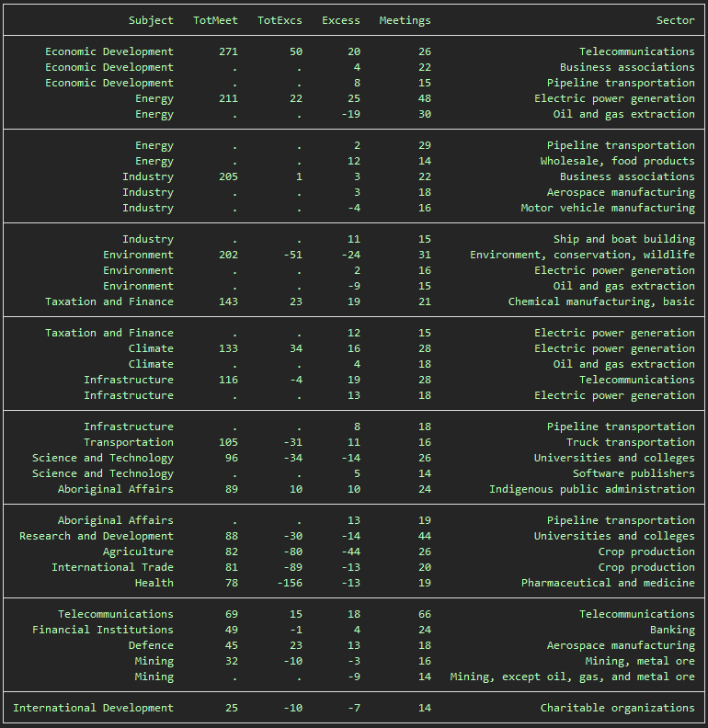708x728 pixels.
Task: Click the 'Truck transportation' sector cell
Action: [x=631, y=442]
